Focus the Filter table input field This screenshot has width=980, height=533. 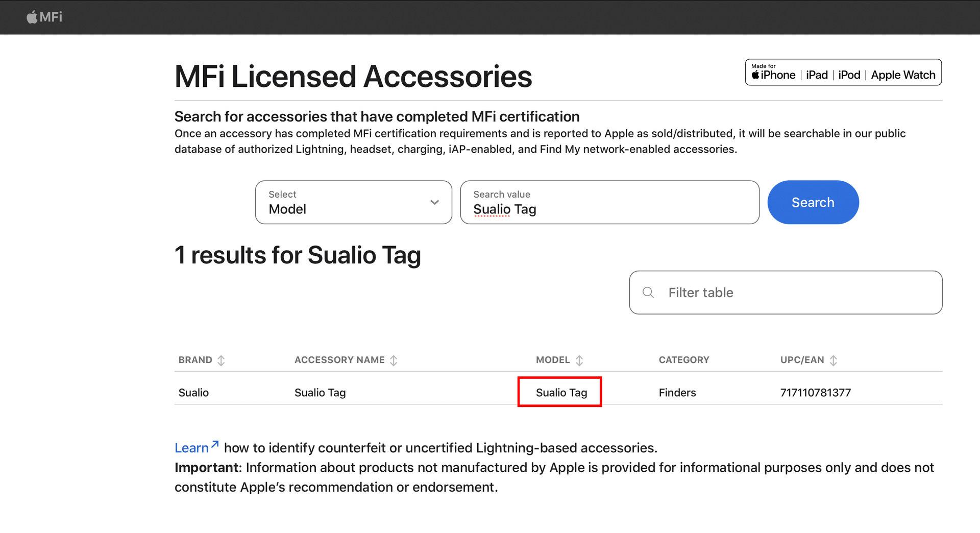(x=786, y=293)
